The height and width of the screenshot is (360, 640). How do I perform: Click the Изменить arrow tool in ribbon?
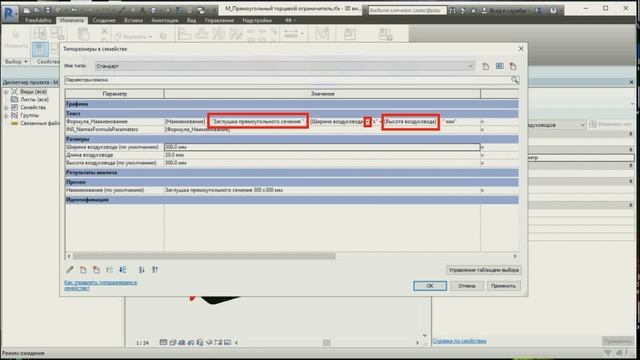point(16,39)
